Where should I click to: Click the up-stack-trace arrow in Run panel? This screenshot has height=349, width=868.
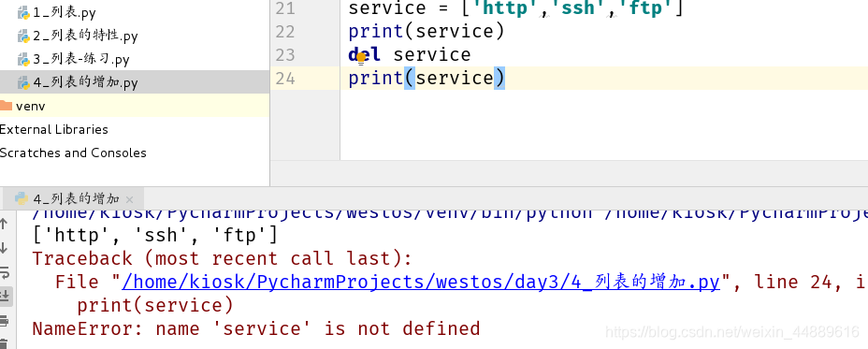(4, 224)
